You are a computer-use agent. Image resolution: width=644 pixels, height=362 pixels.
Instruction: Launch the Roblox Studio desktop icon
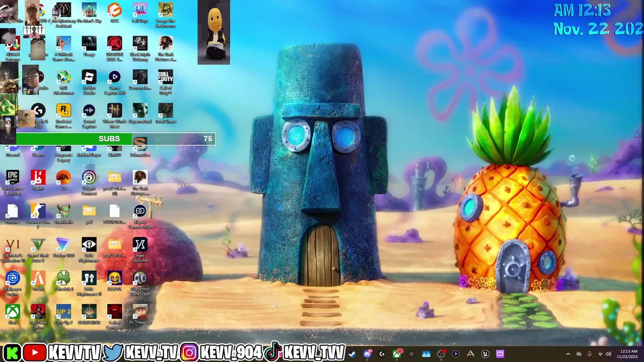point(89,83)
